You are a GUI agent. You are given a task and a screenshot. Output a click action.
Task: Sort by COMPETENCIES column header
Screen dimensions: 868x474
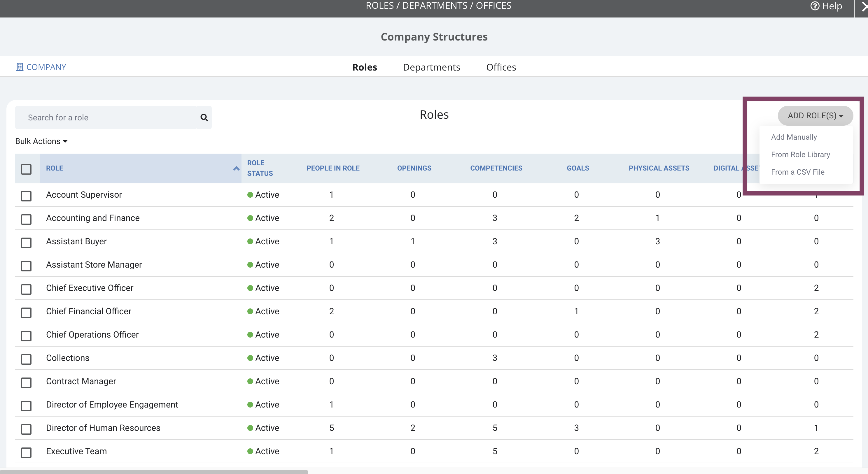coord(496,168)
